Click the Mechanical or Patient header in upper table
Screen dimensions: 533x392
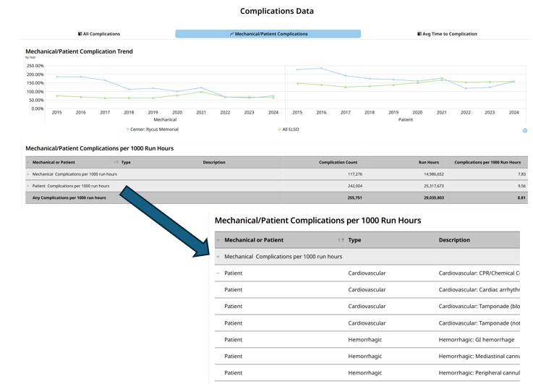54,163
